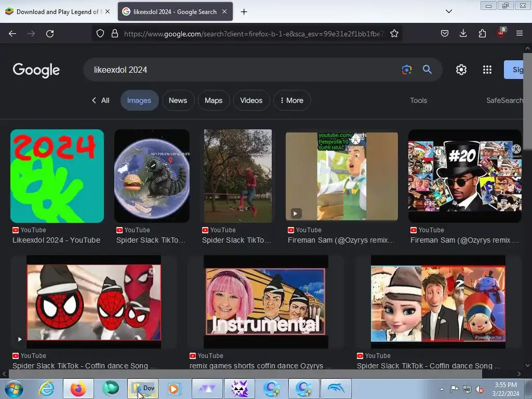This screenshot has width=532, height=399.
Task: Go back to the previous page
Action: pos(12,34)
